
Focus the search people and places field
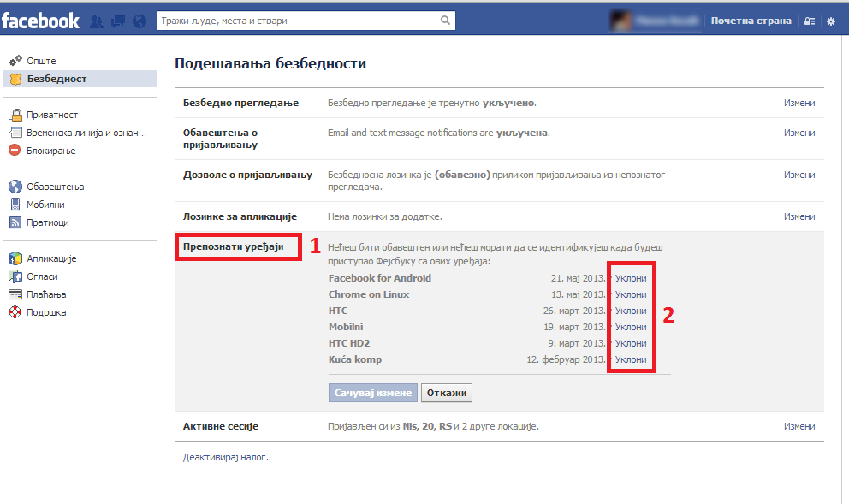point(296,21)
